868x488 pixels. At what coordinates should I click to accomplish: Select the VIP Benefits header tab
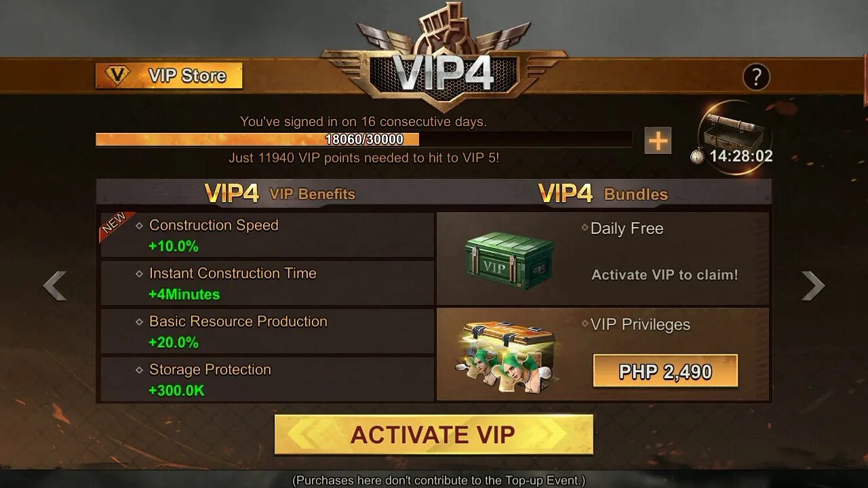(280, 194)
